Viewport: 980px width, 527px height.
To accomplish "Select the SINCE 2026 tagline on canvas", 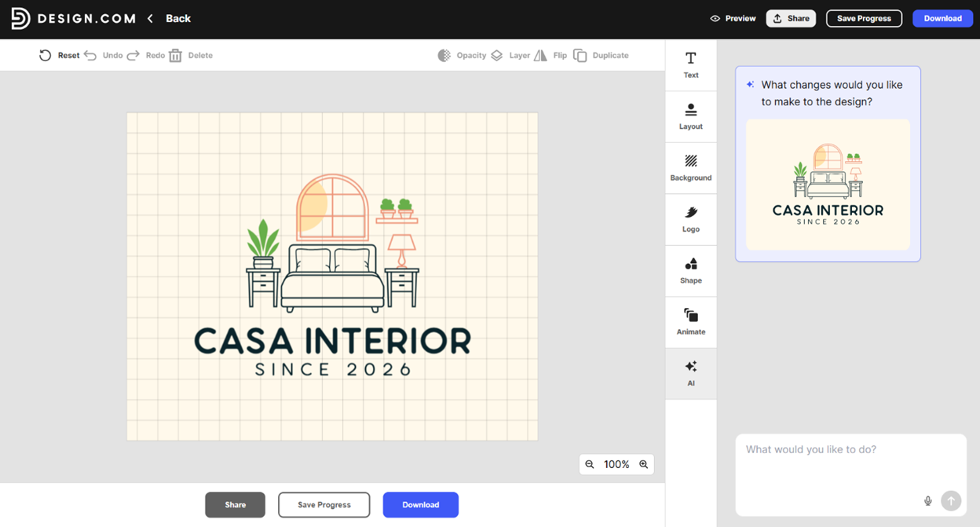I will click(x=333, y=370).
